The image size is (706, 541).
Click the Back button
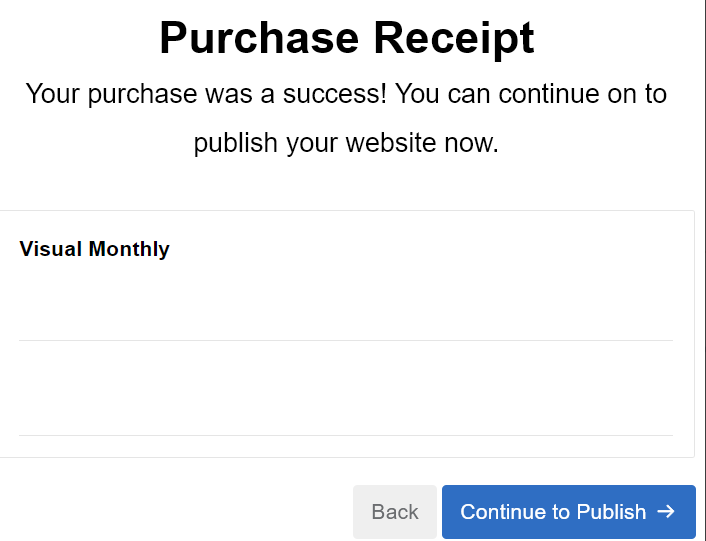(x=394, y=512)
